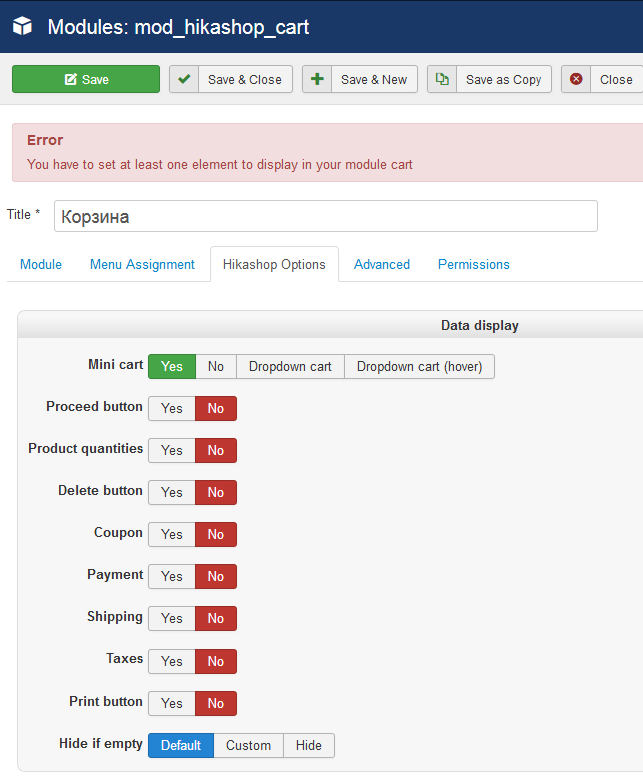643x782 pixels.
Task: Click the red X Close icon
Action: [x=576, y=79]
